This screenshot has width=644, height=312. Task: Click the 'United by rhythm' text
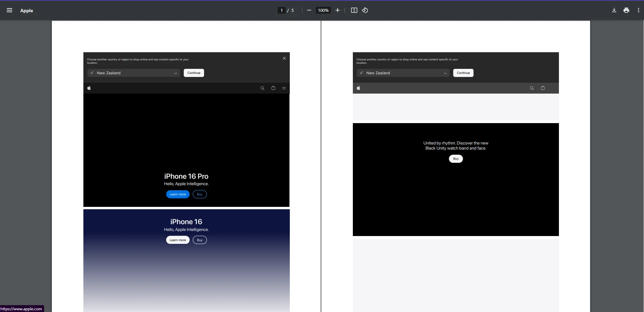456,145
